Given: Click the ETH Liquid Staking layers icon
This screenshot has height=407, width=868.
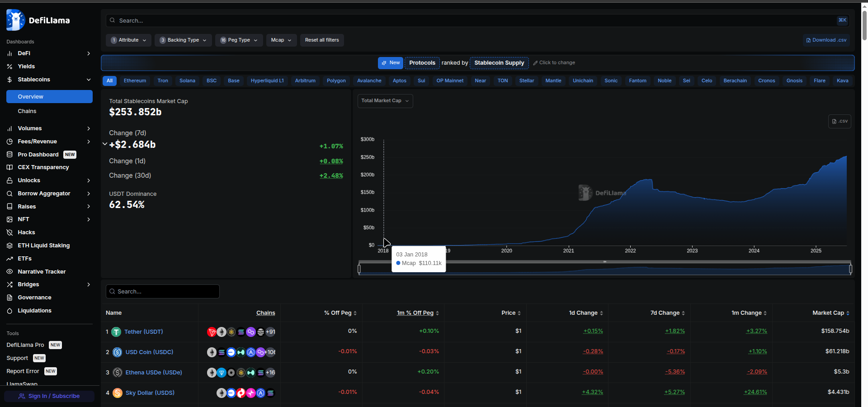Looking at the screenshot, I should [9, 246].
